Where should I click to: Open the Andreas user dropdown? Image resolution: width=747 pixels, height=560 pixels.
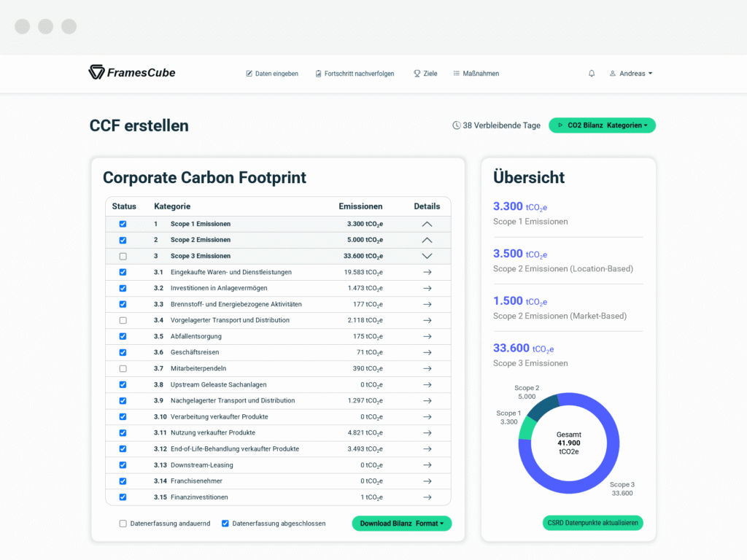631,74
